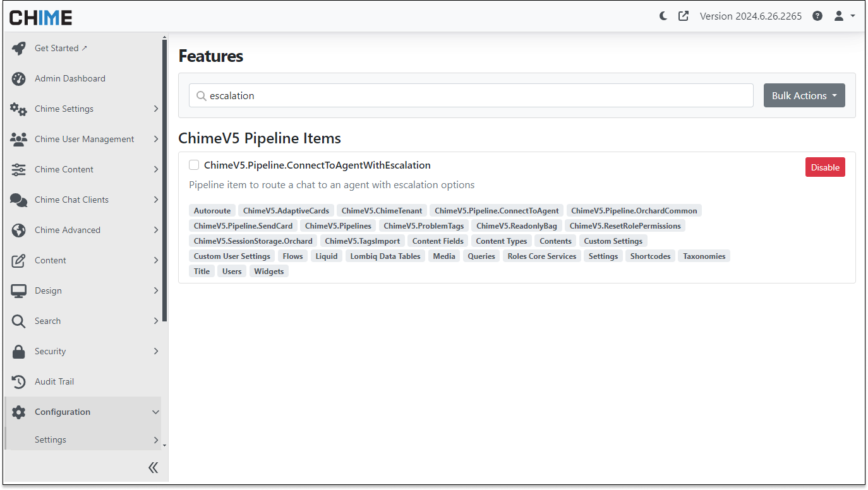The width and height of the screenshot is (868, 490).
Task: Open the Get Started menu item
Action: [61, 48]
